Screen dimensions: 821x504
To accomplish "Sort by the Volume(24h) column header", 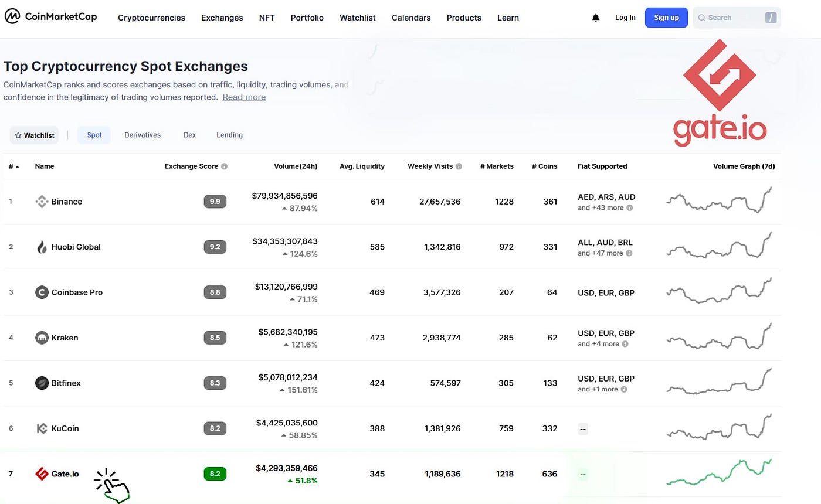I will pyautogui.click(x=296, y=166).
